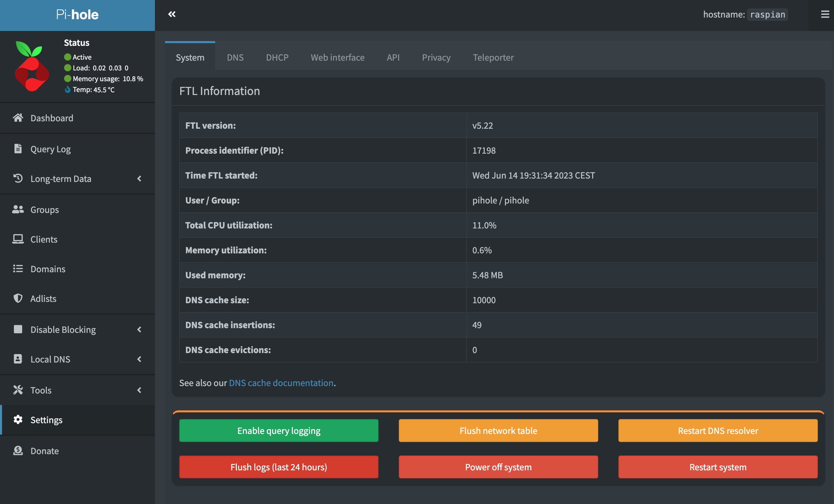
Task: Click Memory utilization value 0.6%
Action: click(x=482, y=250)
